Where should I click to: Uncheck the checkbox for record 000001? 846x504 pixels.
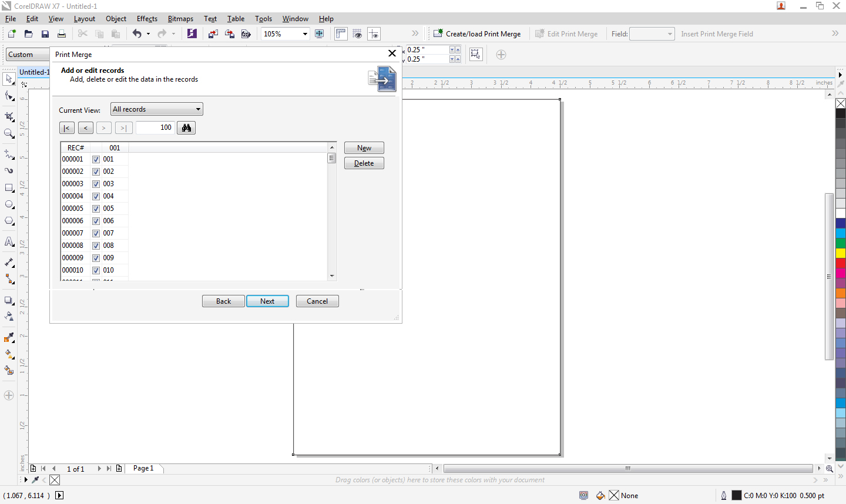click(96, 159)
